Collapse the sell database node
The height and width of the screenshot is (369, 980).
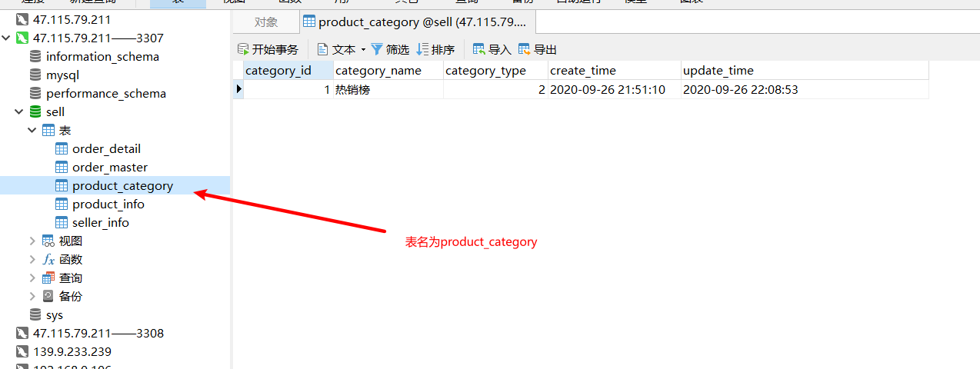coord(19,111)
